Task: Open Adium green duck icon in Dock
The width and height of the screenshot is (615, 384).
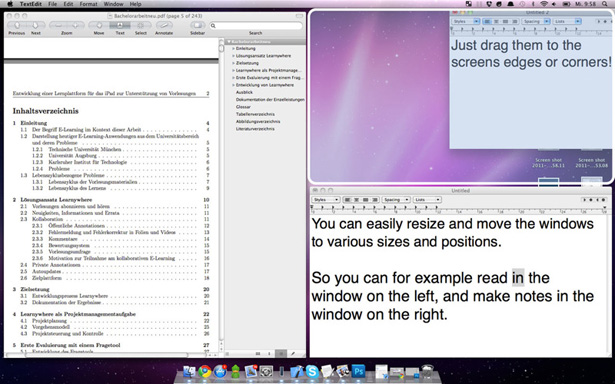Action: (x=235, y=371)
